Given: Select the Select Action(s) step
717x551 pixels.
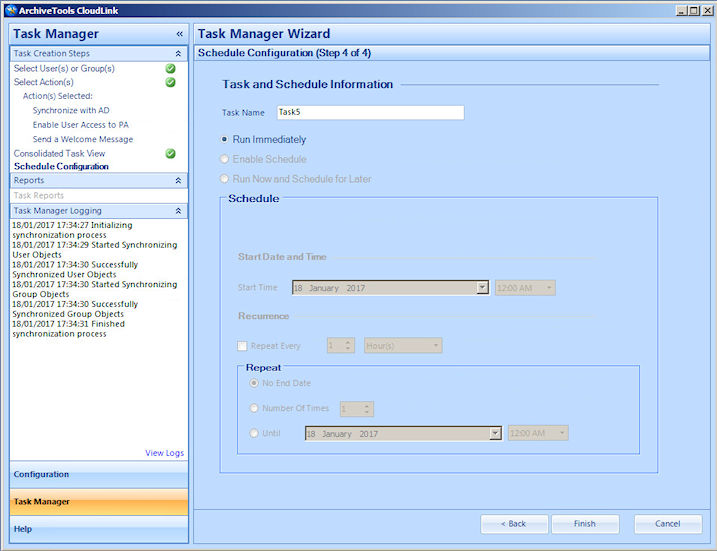Looking at the screenshot, I should (43, 82).
